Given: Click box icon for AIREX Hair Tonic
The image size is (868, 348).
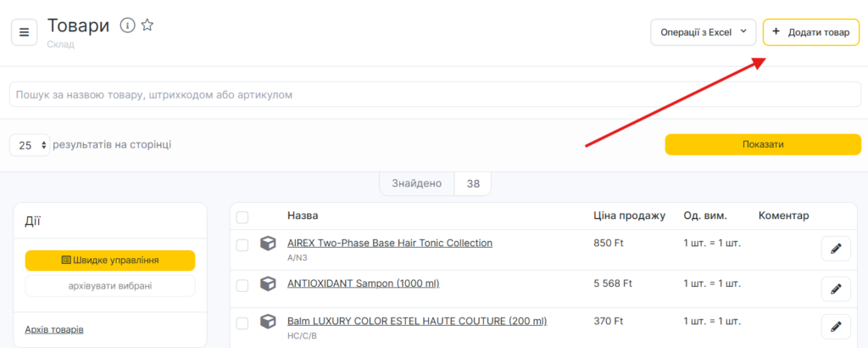Looking at the screenshot, I should click(x=268, y=244).
